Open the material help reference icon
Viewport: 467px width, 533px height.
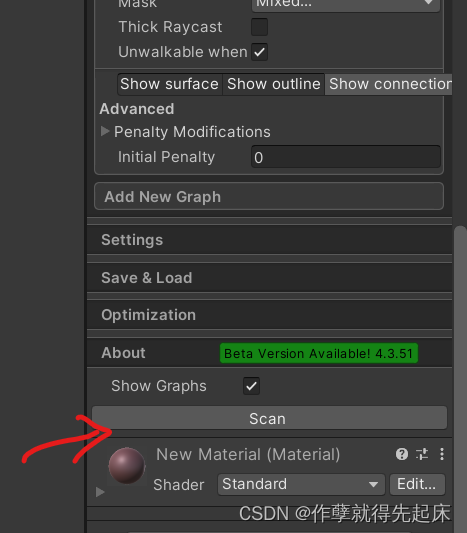point(402,454)
